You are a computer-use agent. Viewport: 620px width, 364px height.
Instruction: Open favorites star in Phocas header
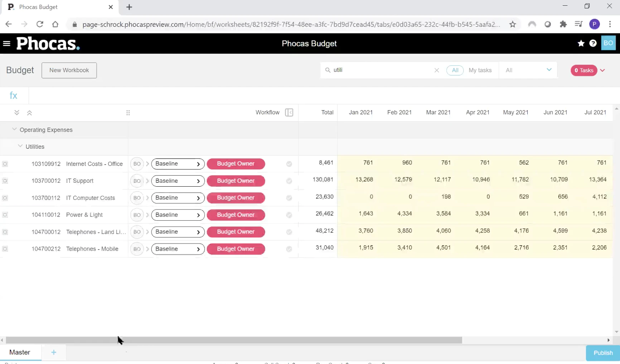pos(581,43)
